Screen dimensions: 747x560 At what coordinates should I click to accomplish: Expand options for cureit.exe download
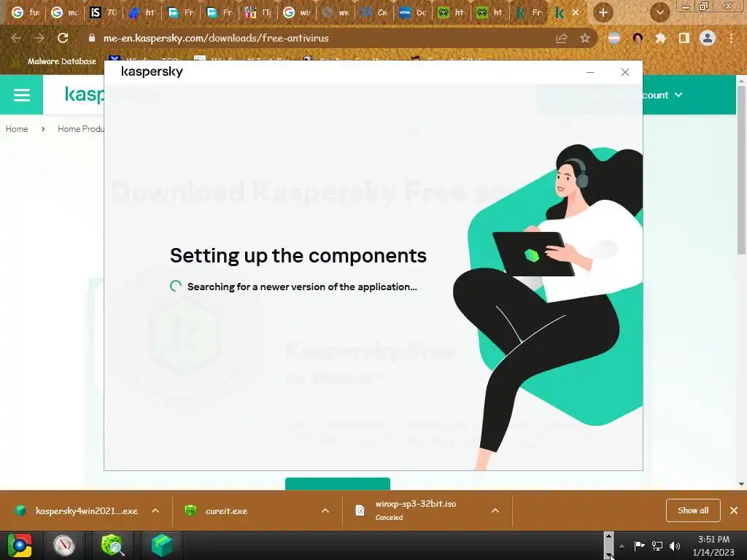pyautogui.click(x=325, y=510)
